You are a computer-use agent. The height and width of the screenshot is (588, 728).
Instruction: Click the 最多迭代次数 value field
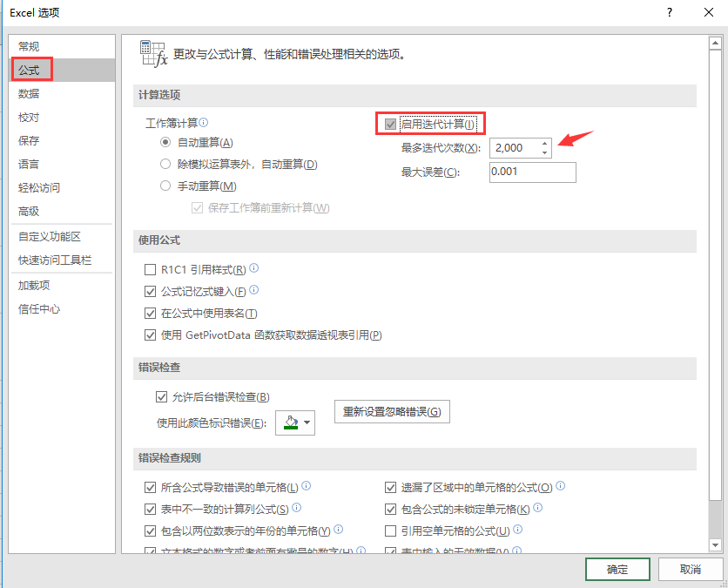(515, 148)
